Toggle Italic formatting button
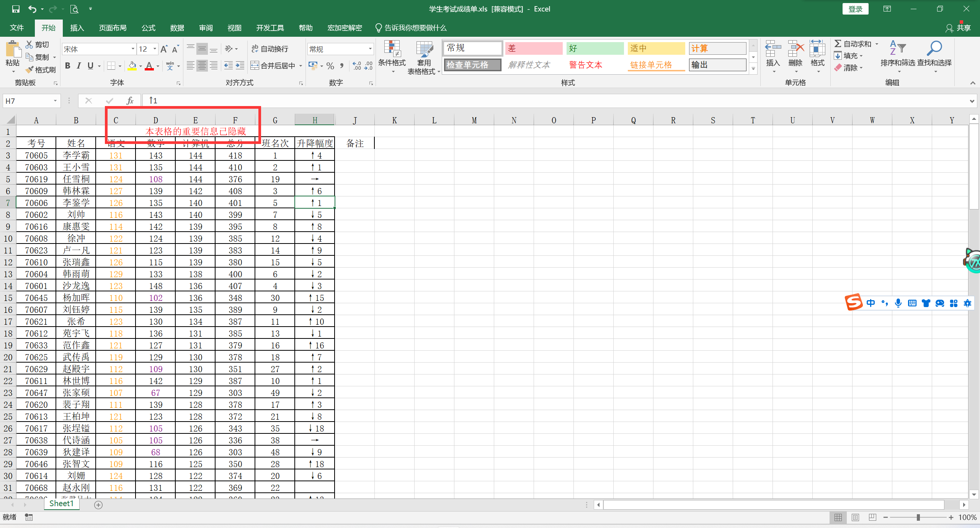Screen dimensions: 980x528 click(79, 65)
